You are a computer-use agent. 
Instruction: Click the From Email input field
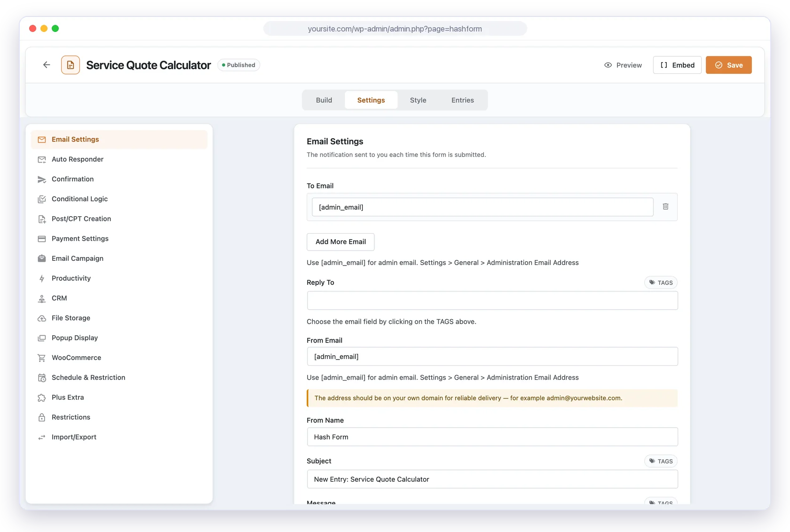click(x=492, y=357)
